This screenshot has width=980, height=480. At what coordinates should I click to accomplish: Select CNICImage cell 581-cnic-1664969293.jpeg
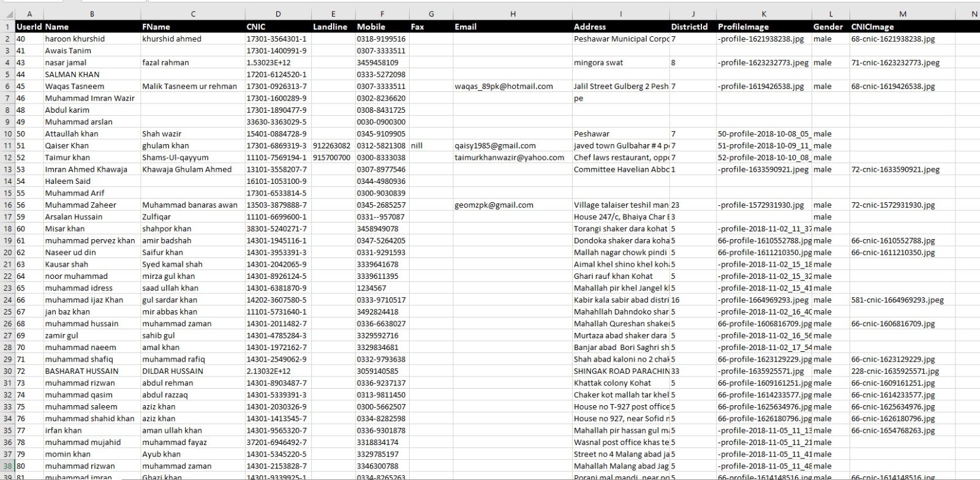[x=902, y=300]
